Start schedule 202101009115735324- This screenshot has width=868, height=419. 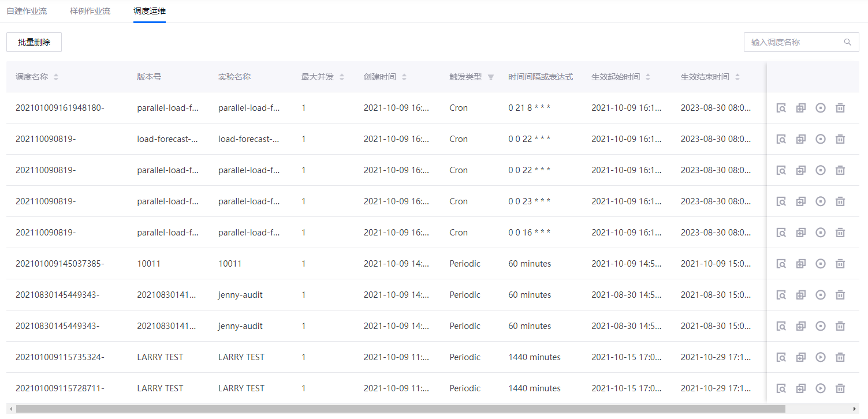tap(820, 357)
